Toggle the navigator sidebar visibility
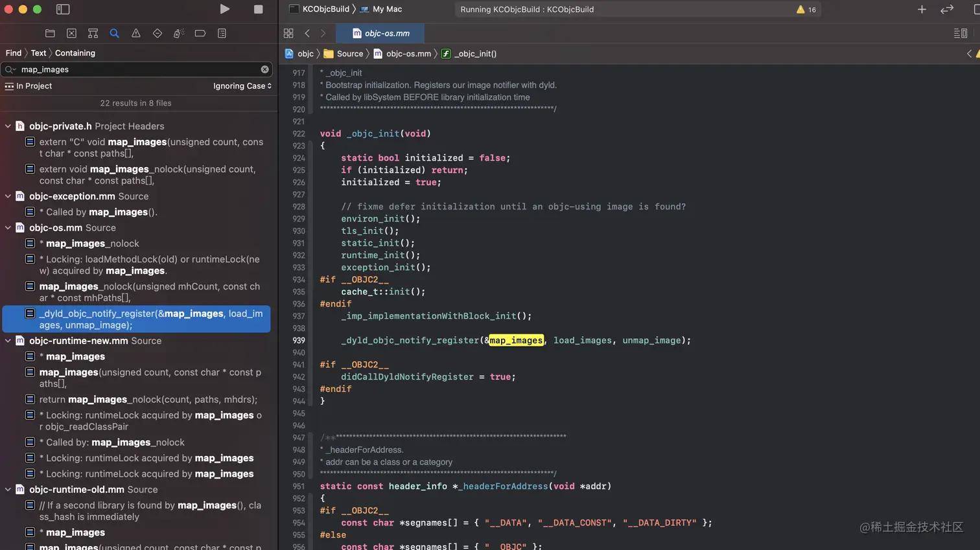 pos(63,9)
